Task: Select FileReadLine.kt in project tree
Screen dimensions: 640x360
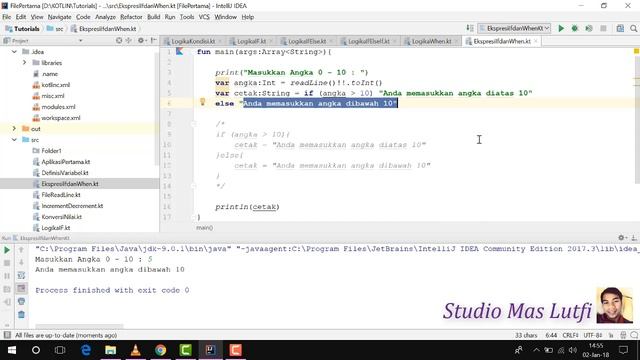Action: (x=60, y=195)
